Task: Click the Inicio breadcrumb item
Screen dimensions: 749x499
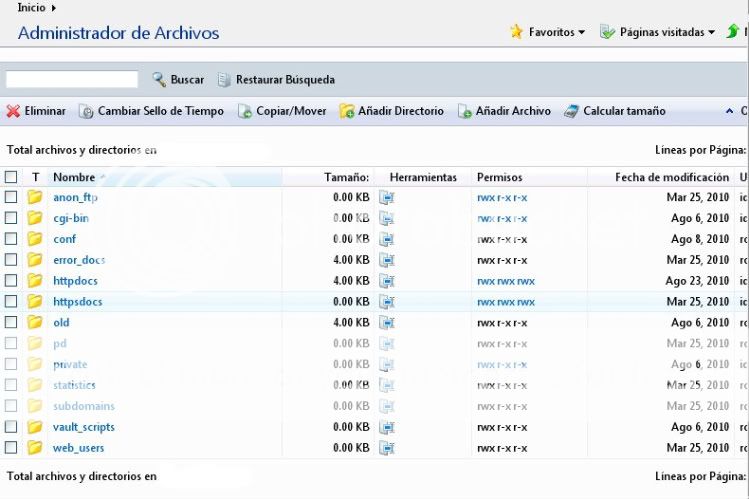Action: (31, 7)
